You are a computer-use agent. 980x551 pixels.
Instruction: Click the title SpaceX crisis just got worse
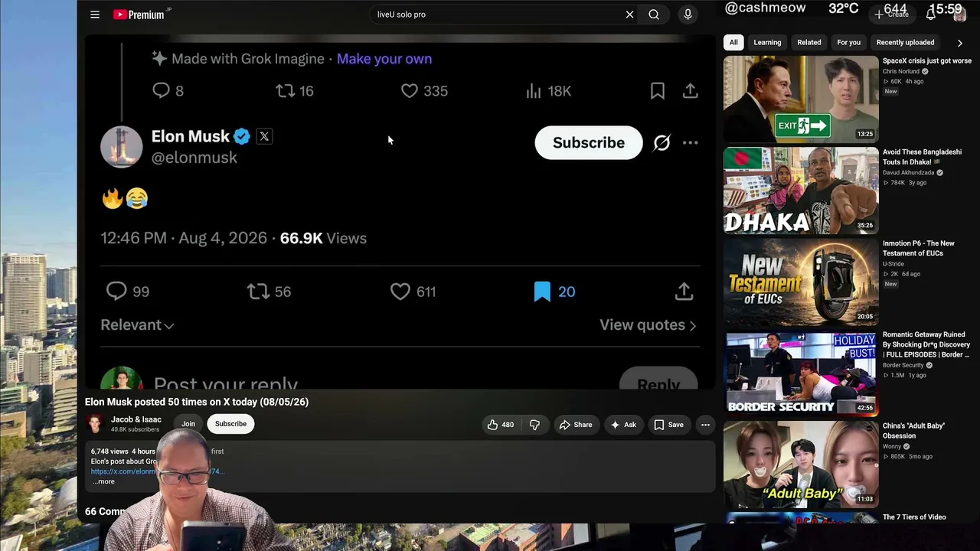[x=927, y=61]
